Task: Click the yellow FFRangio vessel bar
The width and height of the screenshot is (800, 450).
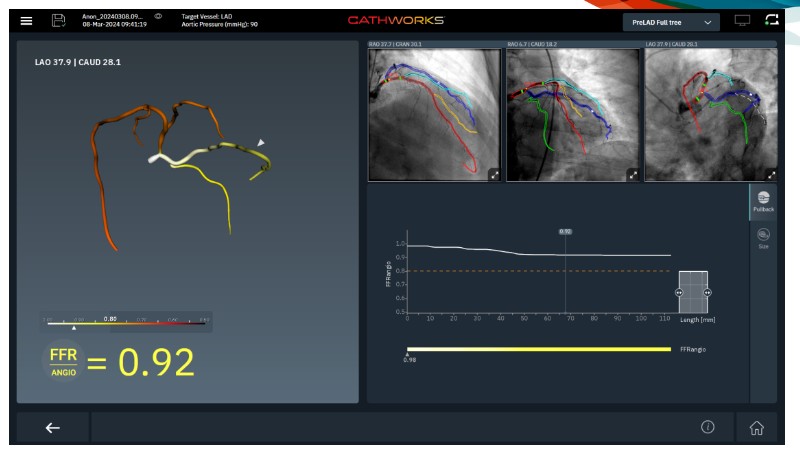Action: tap(538, 349)
